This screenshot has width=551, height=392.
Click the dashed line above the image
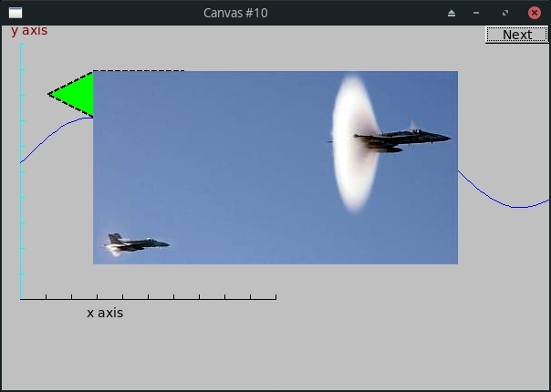[x=139, y=71]
